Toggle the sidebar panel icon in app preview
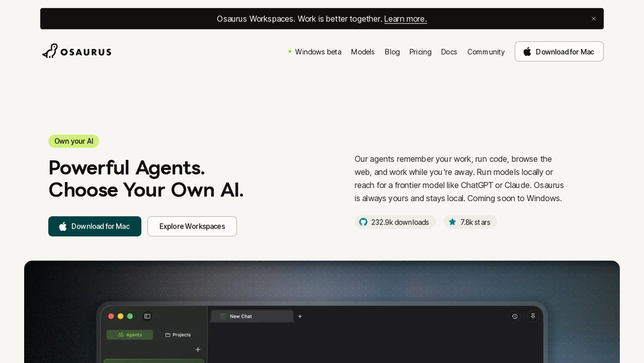644x363 pixels. [x=147, y=316]
